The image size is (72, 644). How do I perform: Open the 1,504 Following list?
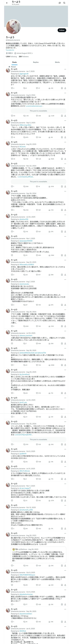coord(11,56)
